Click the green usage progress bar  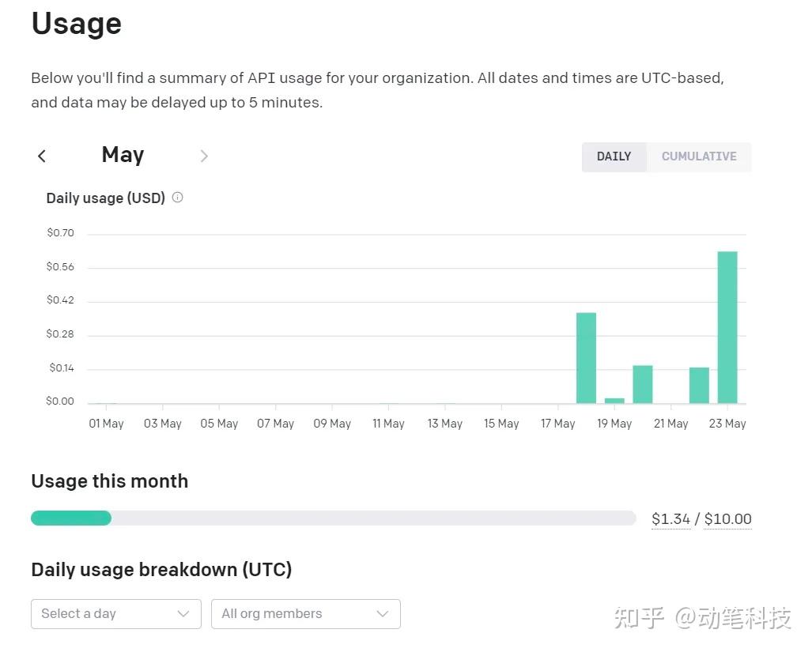click(71, 518)
